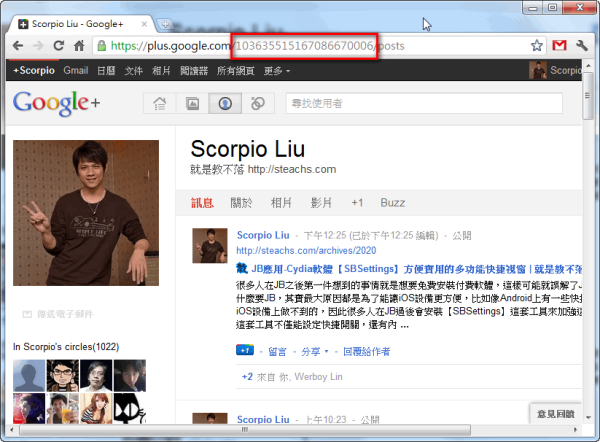Open the browser home page icon
This screenshot has width=600, height=442.
click(x=79, y=46)
